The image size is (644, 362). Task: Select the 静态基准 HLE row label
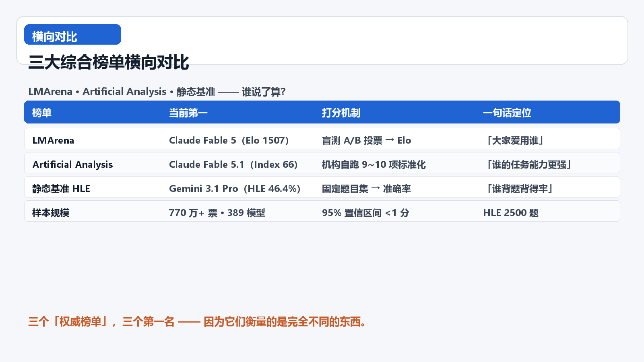[x=61, y=189]
